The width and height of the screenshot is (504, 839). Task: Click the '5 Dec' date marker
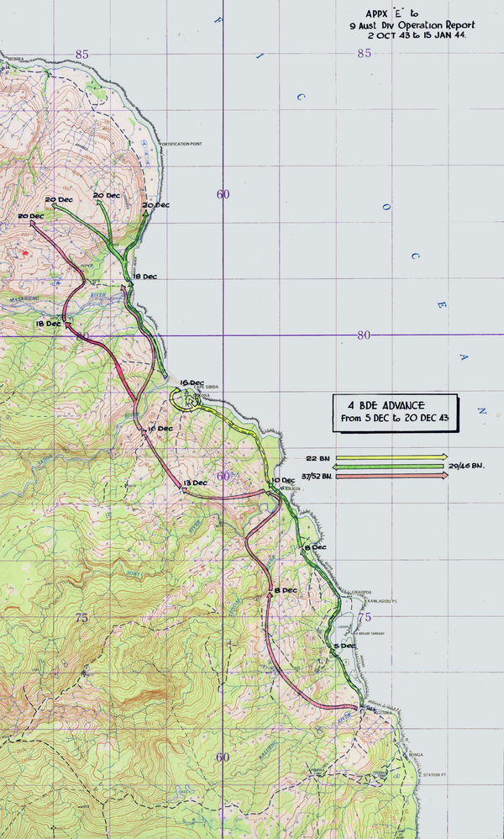(x=345, y=646)
